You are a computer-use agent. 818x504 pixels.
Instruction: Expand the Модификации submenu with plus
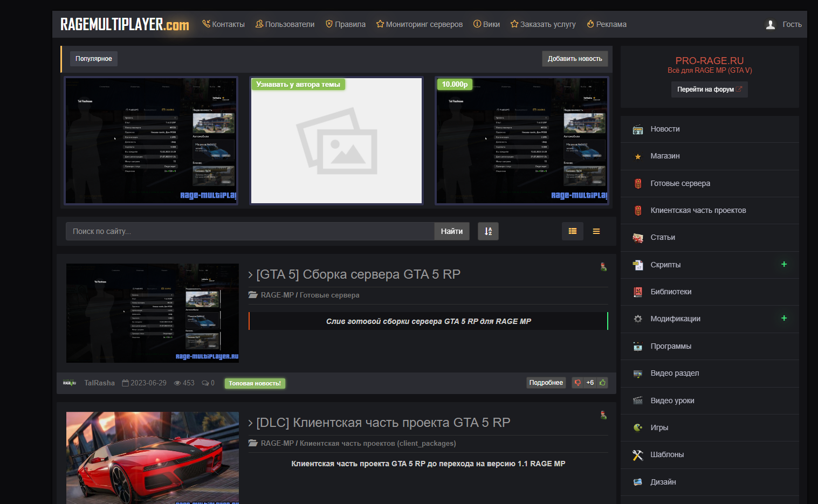click(784, 318)
